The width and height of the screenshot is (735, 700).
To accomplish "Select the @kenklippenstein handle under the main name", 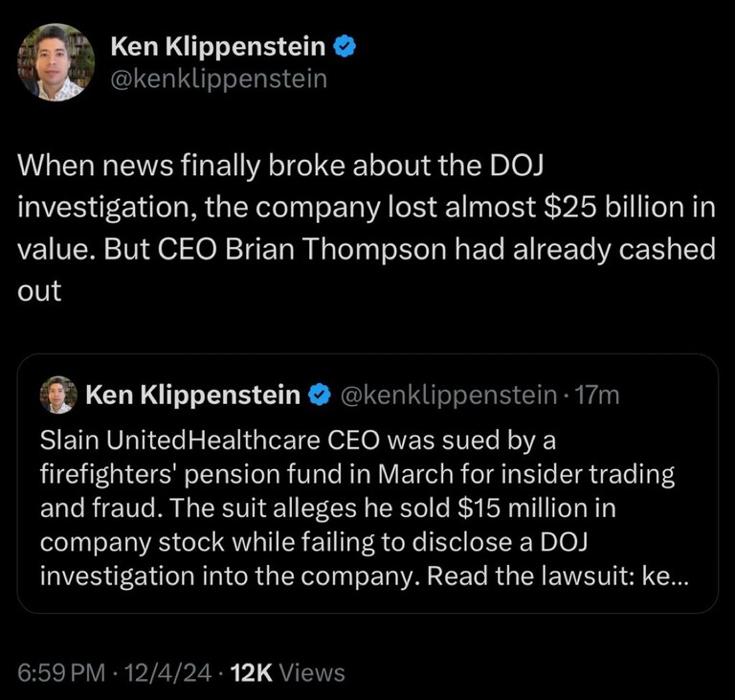I will 219,79.
